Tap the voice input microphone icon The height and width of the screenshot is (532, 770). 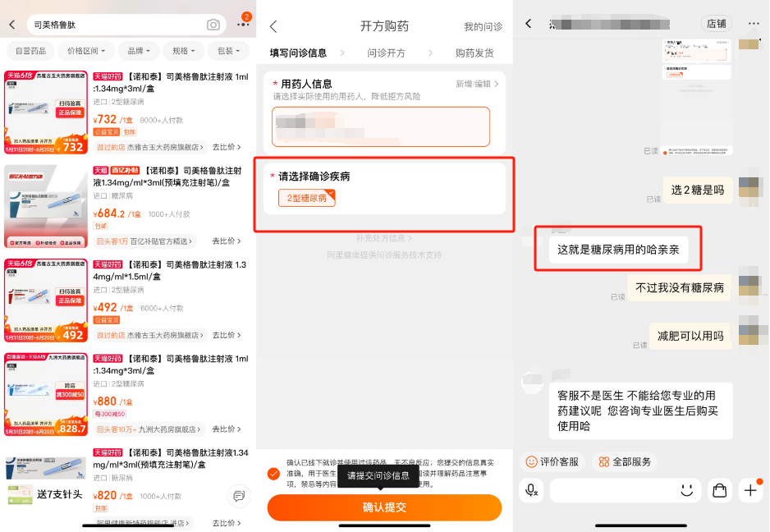coord(531,490)
